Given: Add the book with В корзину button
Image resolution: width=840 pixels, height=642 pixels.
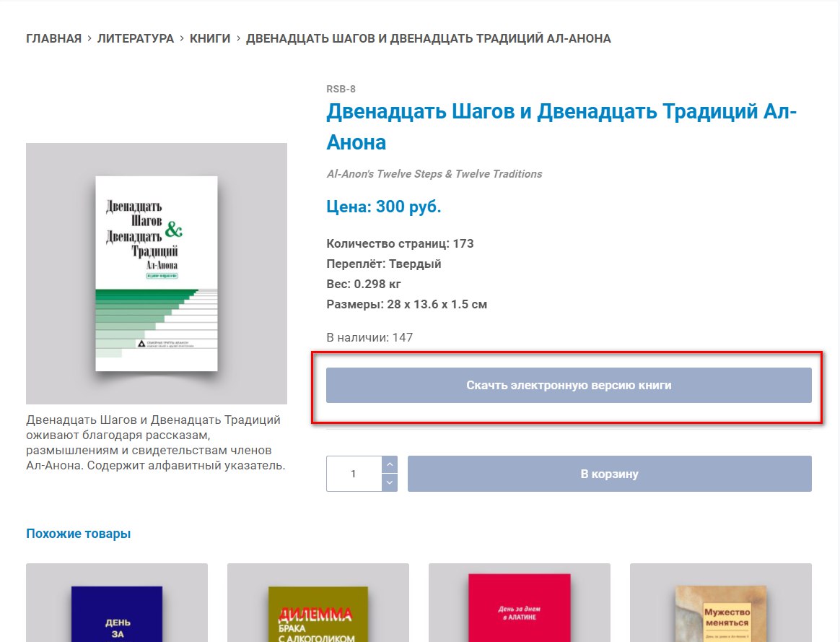Looking at the screenshot, I should (610, 474).
